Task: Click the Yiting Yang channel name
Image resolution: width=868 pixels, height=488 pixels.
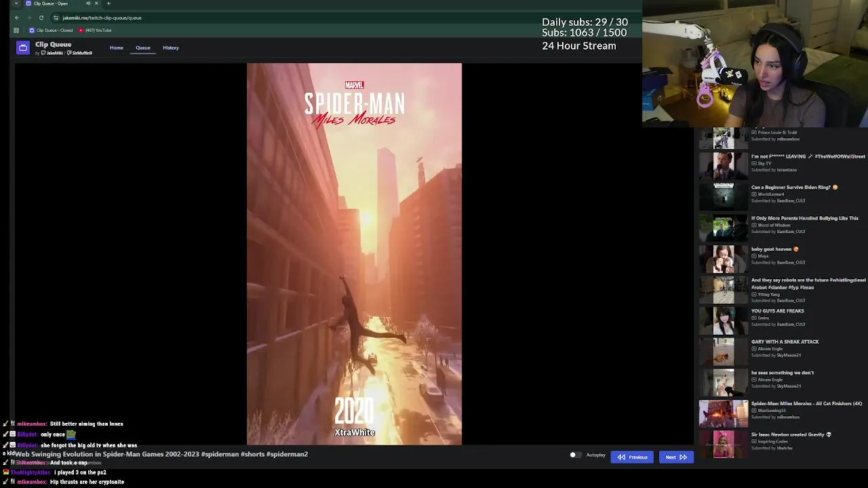Action: click(x=768, y=294)
